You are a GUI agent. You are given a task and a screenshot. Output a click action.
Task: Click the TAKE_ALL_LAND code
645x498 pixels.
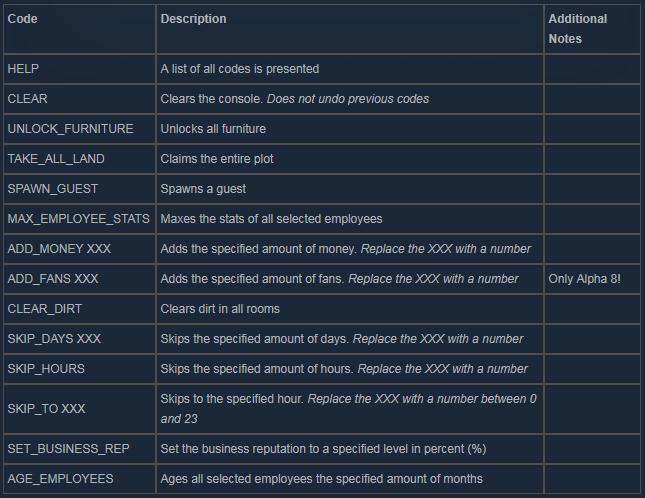tap(56, 159)
